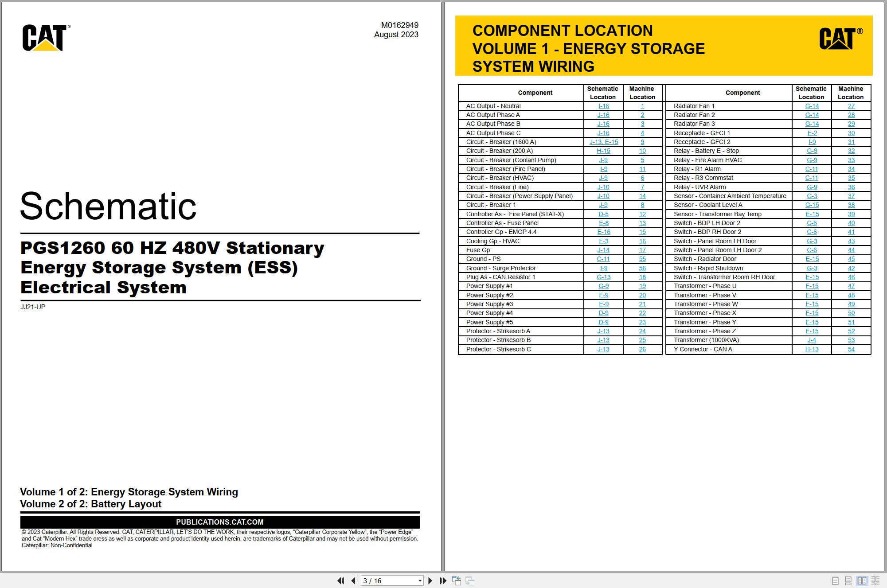Click machine location 47 for Transformer Phase U
Viewport: 887px width, 588px height.
(x=851, y=286)
